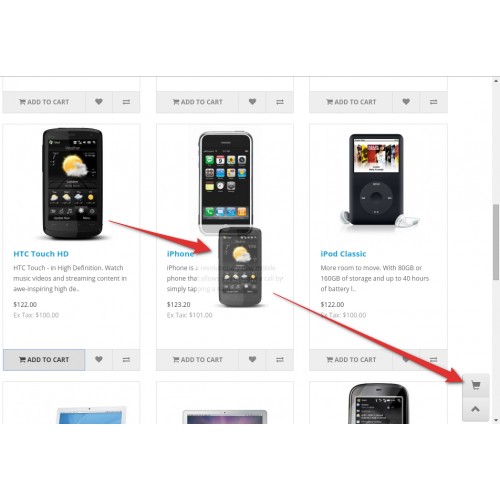Click compare arrows icon under iPhone
This screenshot has height=500, width=500.
point(280,360)
